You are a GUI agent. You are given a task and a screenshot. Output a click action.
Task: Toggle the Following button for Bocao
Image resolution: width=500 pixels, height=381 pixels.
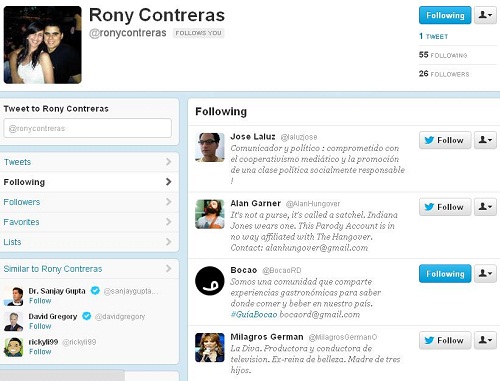445,274
